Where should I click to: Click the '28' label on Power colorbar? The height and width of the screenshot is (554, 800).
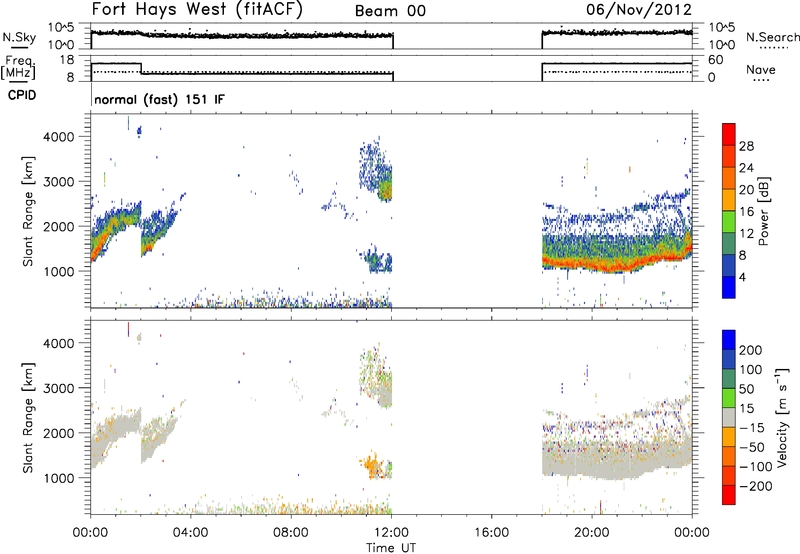click(x=746, y=146)
